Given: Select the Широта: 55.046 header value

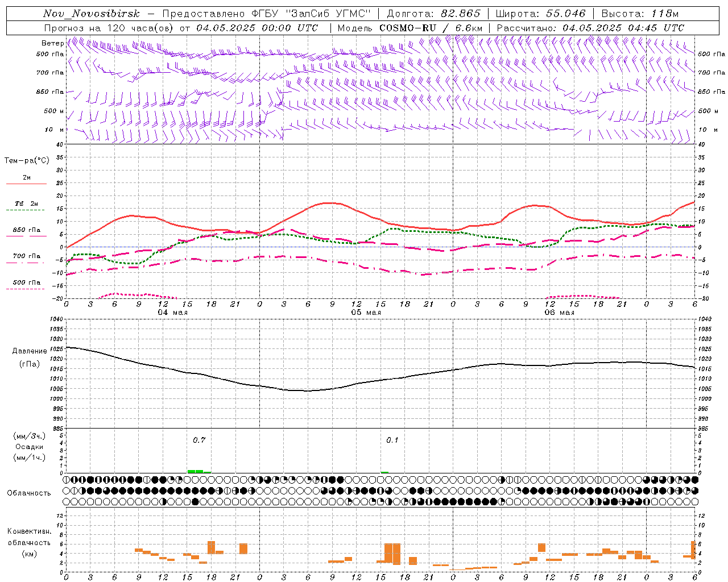Looking at the screenshot, I should (x=540, y=14).
